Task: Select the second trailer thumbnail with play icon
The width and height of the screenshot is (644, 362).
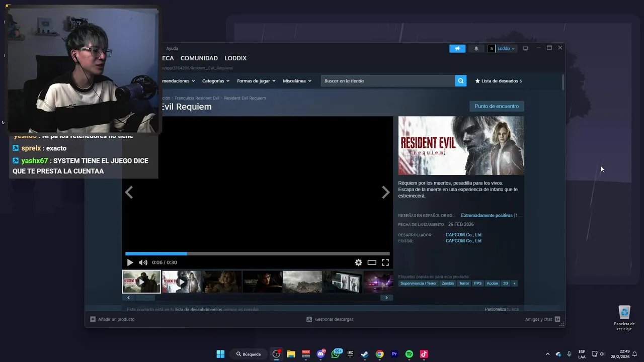Action: [x=182, y=282]
